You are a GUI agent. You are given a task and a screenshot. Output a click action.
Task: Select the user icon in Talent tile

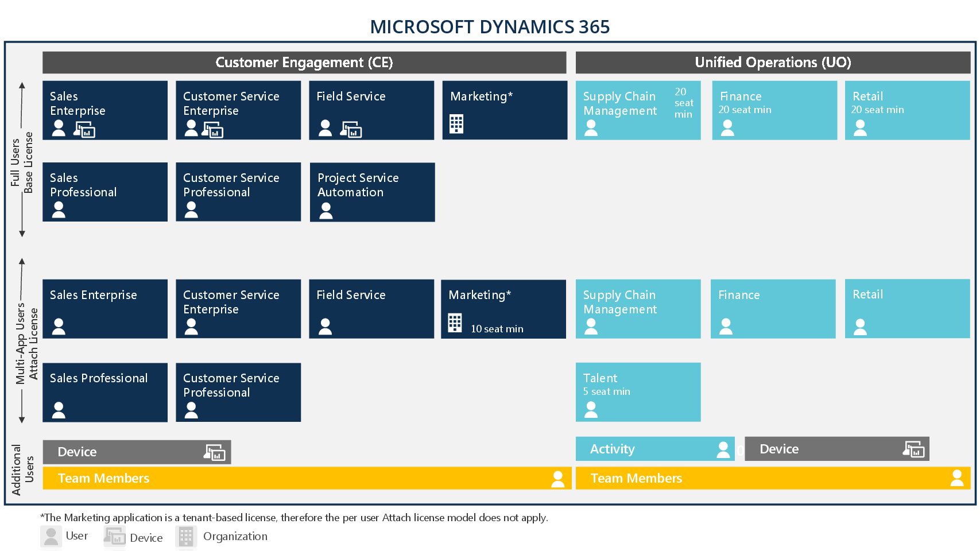[x=590, y=408]
